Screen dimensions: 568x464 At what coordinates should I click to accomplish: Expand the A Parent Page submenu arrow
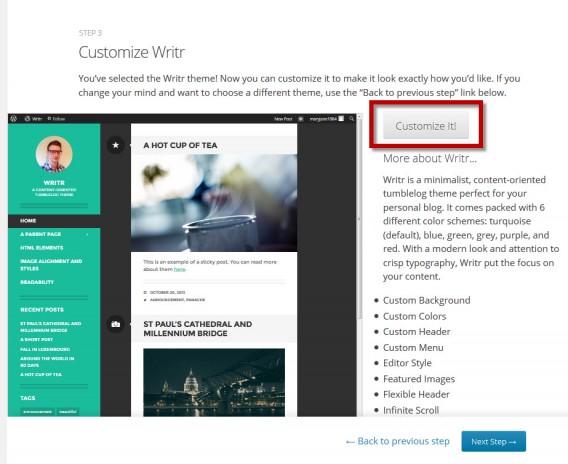[x=87, y=234]
